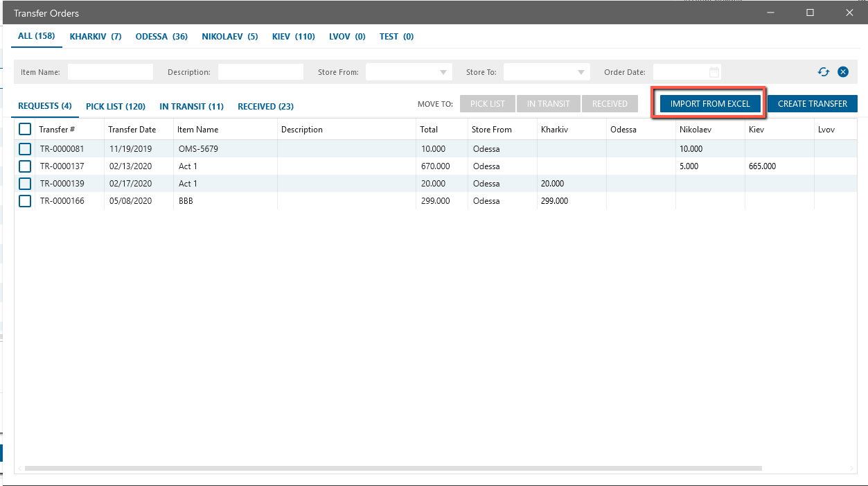Click the 299.000 Kharkiv quantity cell

572,201
